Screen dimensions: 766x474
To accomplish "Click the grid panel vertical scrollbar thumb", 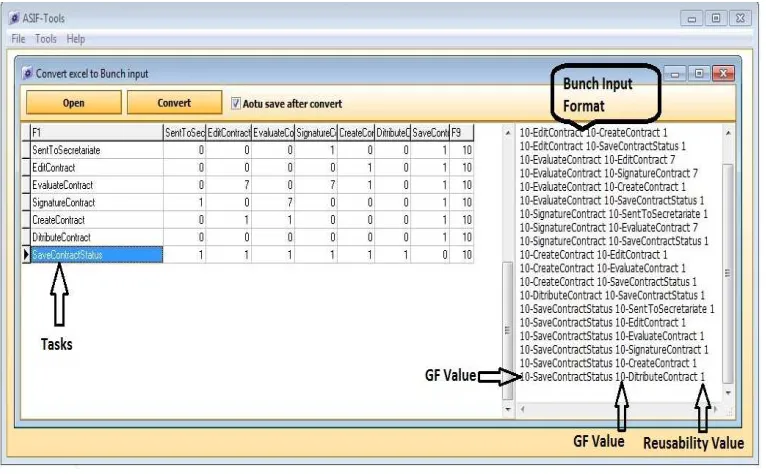I will (x=508, y=331).
